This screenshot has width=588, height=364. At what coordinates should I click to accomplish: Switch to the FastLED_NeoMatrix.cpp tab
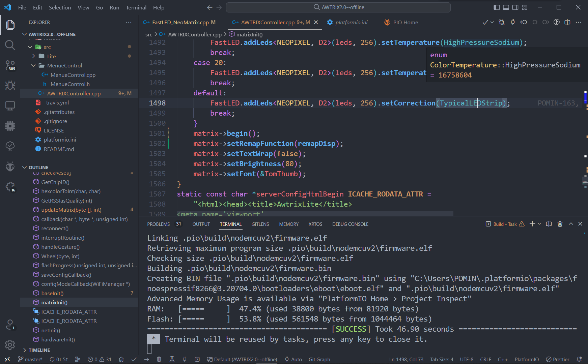(x=180, y=22)
